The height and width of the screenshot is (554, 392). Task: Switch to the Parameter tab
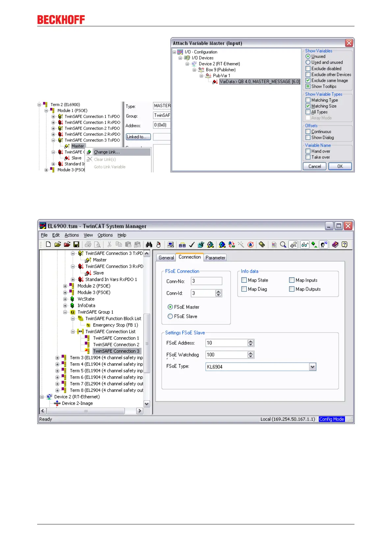pos(216,258)
